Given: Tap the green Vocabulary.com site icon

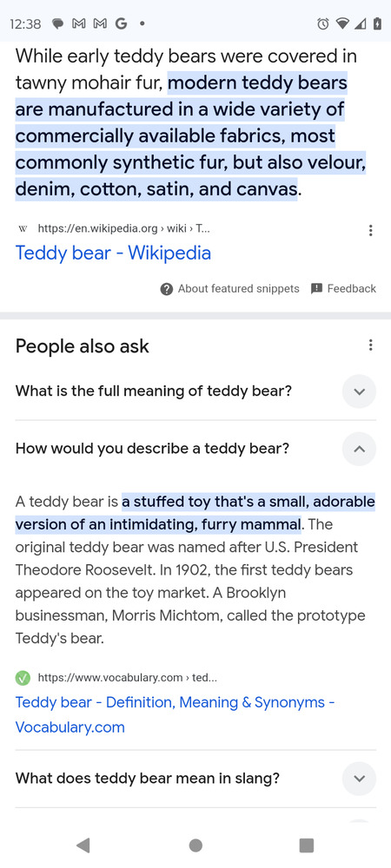Looking at the screenshot, I should (23, 678).
